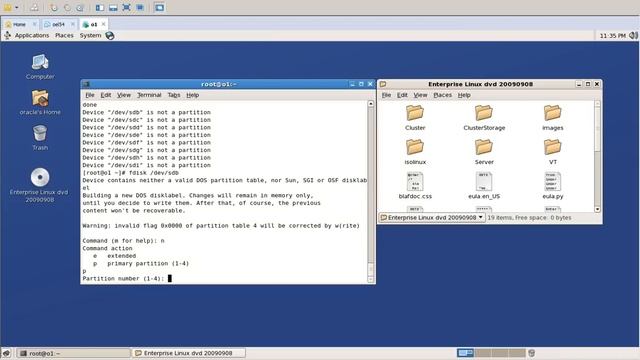640x360 pixels.
Task: Open the location dropdown Enterprise Linux dvd 20090908
Action: click(432, 218)
